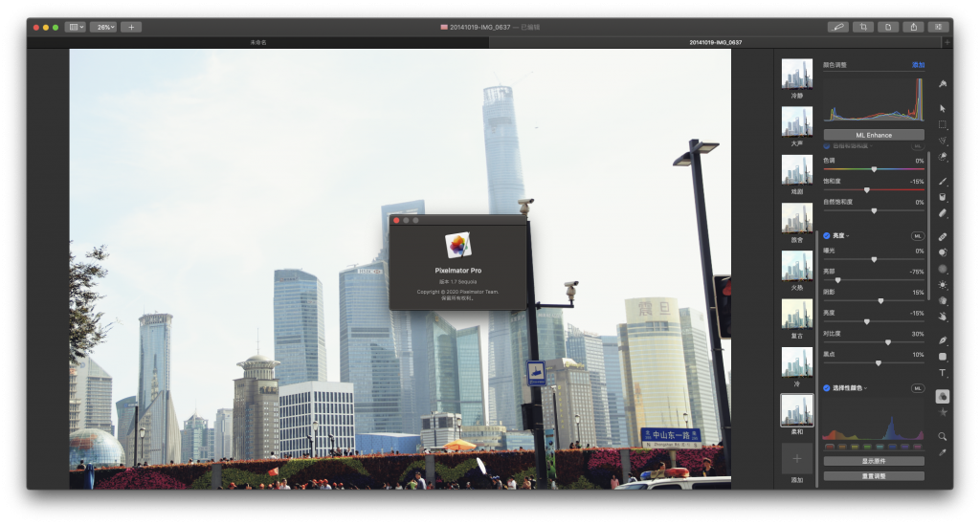The image size is (980, 525).
Task: Expand the 亮度 section chevron
Action: pyautogui.click(x=848, y=236)
